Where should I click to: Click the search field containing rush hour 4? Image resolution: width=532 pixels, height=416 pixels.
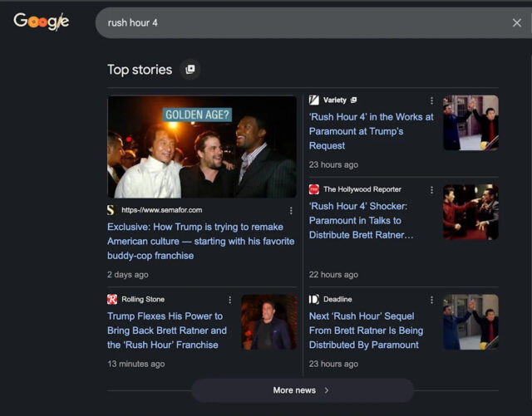coord(299,23)
